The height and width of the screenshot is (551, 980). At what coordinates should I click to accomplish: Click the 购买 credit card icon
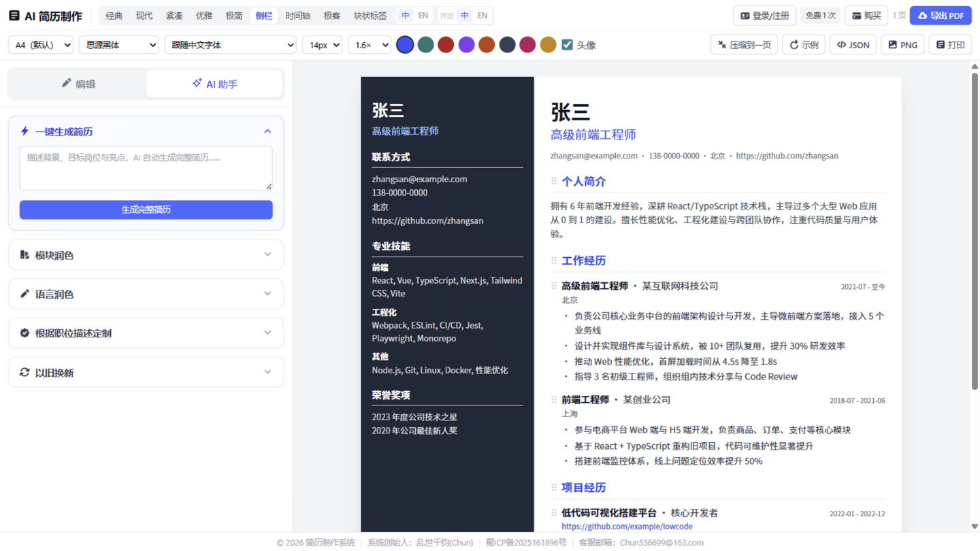click(x=857, y=16)
